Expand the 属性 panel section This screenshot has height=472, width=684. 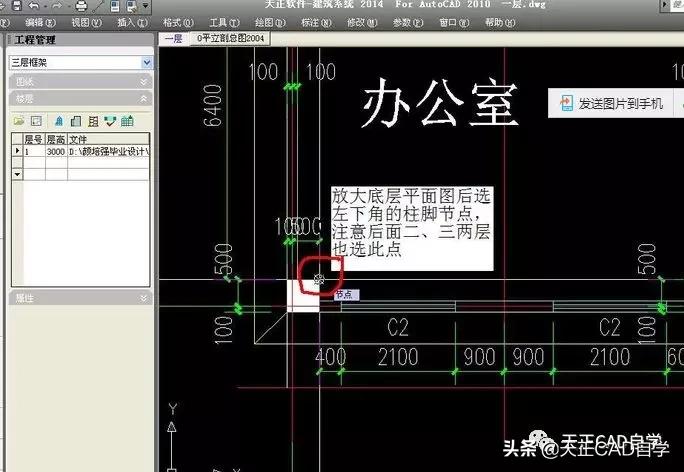(80, 298)
